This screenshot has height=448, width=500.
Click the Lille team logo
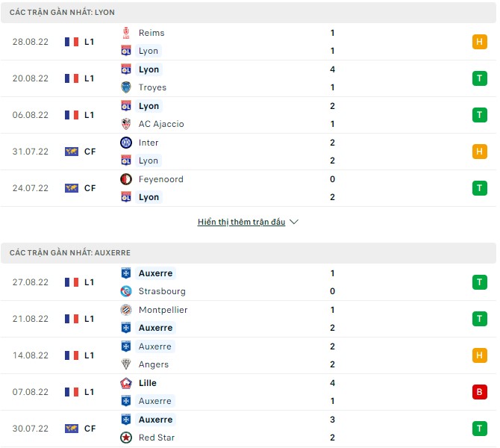(125, 383)
